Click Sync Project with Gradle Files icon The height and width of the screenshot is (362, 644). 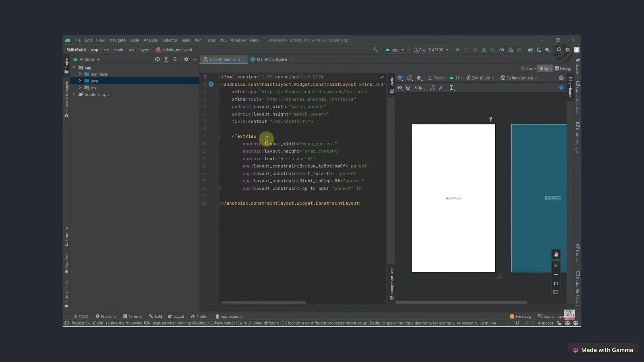[530, 50]
